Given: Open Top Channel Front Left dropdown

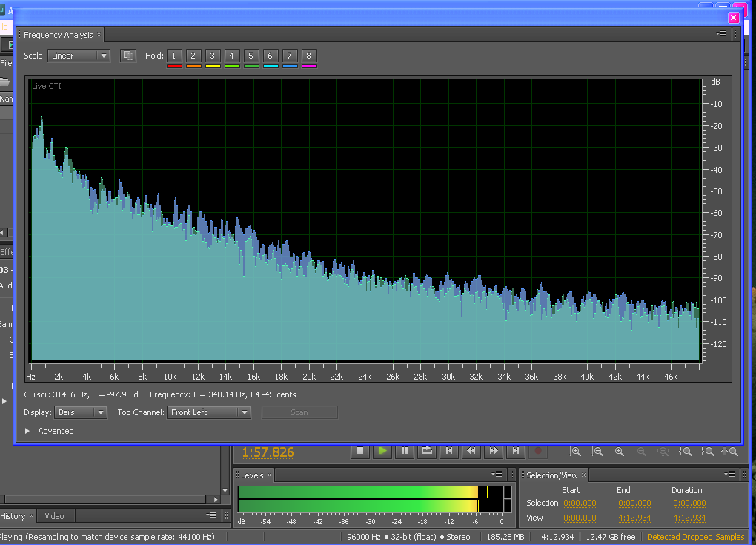Looking at the screenshot, I should (x=210, y=412).
